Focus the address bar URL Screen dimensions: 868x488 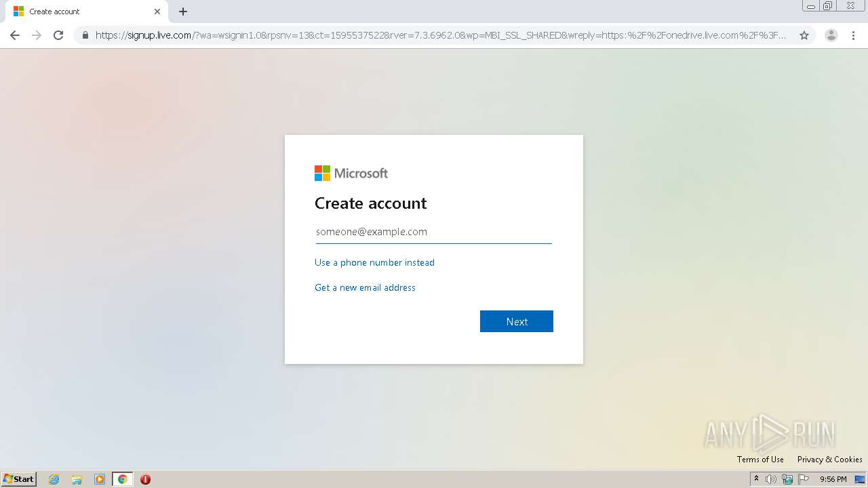pyautogui.click(x=441, y=35)
